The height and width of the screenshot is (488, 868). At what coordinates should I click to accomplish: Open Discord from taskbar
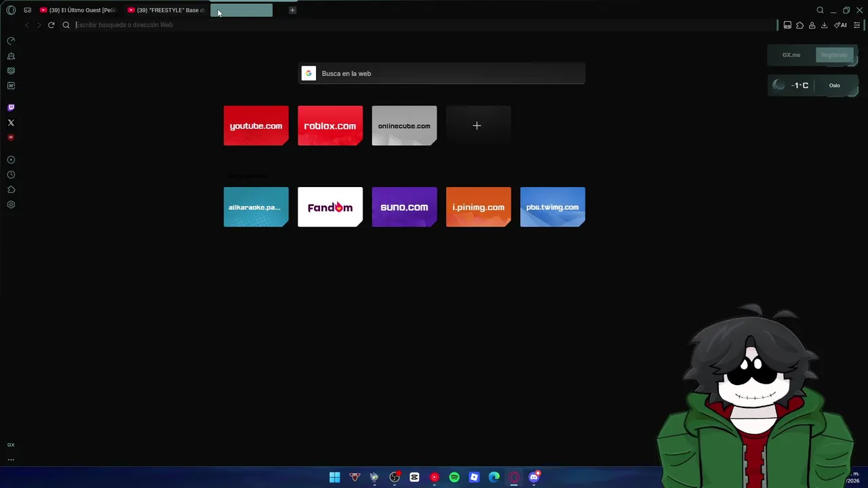[x=534, y=477]
